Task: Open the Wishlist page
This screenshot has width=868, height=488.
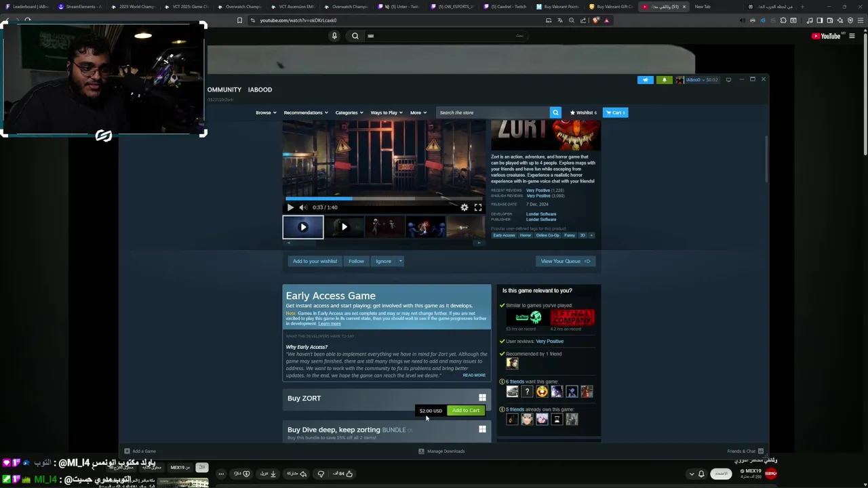Action: pos(583,113)
